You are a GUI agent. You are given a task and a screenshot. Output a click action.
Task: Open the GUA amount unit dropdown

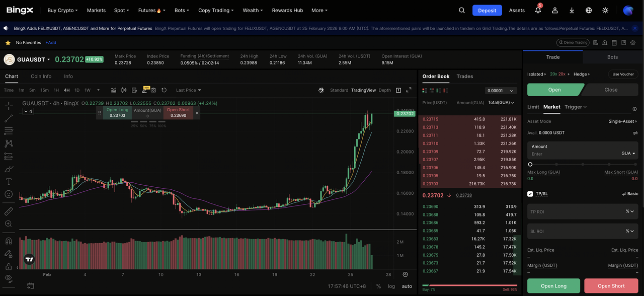click(628, 154)
